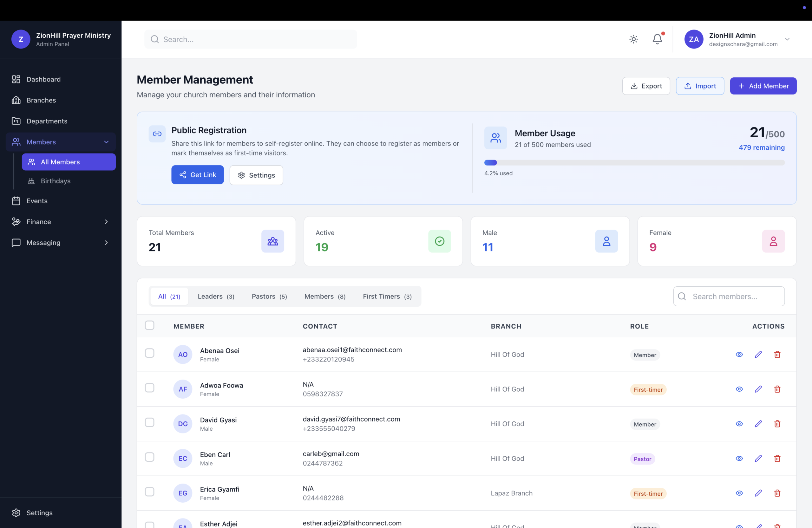Screen dimensions: 812x528
Task: Open the Events calendar icon
Action: click(x=16, y=201)
